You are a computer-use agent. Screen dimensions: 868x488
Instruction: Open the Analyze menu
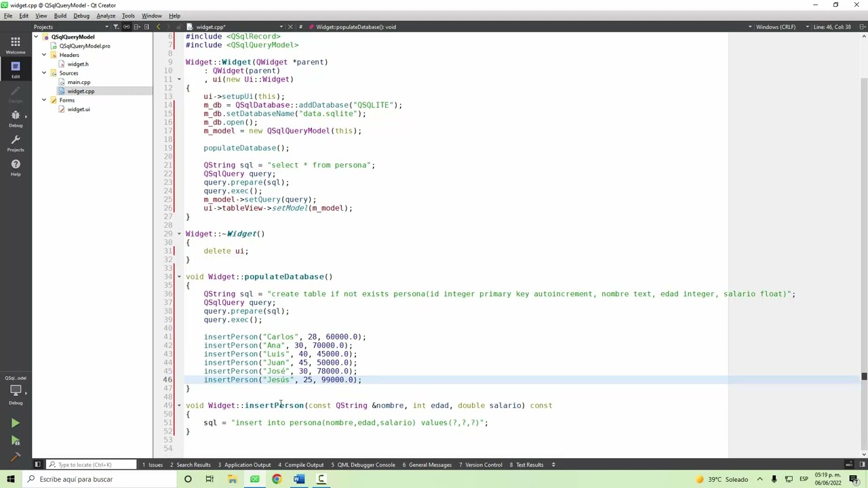click(x=106, y=16)
